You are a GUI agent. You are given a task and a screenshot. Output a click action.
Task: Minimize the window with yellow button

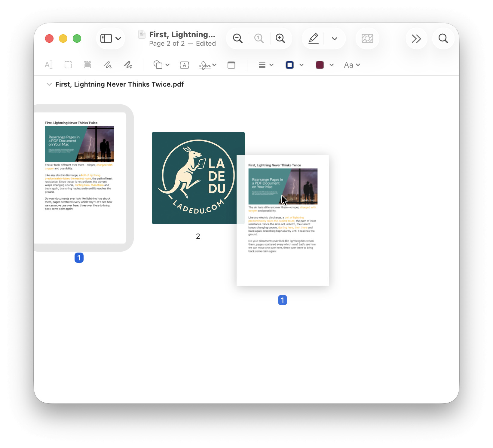(63, 38)
